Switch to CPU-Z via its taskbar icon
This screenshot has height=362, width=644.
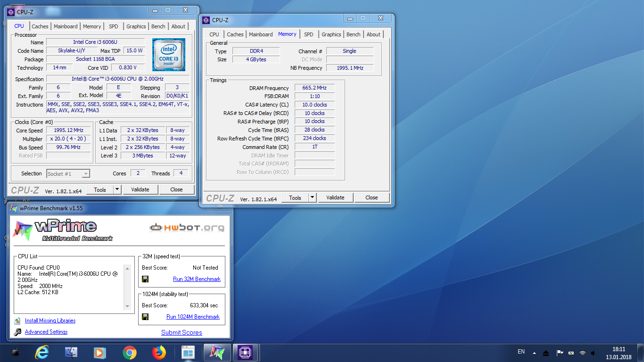pyautogui.click(x=246, y=353)
